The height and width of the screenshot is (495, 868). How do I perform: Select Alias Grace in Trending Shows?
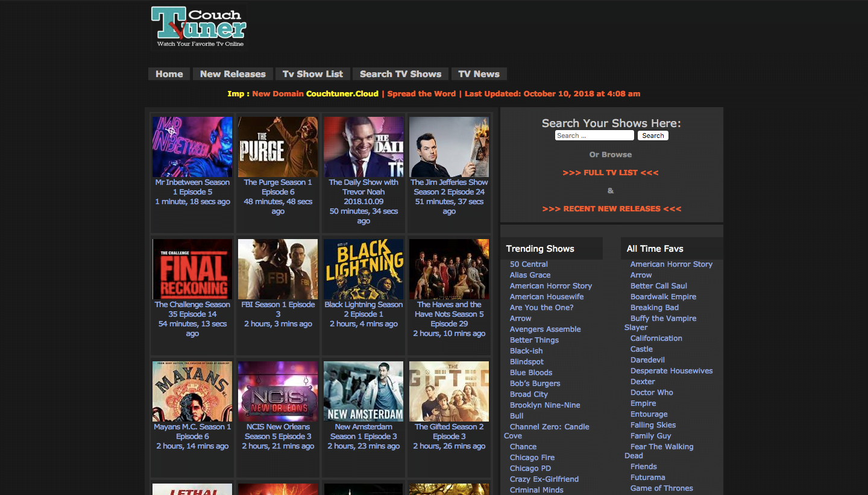530,275
